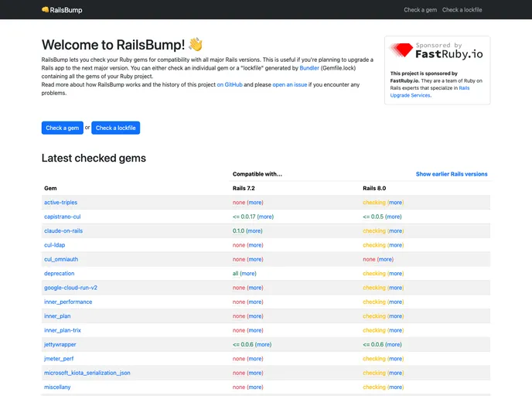
Task: Open Check a gem in top navigation
Action: tap(420, 10)
